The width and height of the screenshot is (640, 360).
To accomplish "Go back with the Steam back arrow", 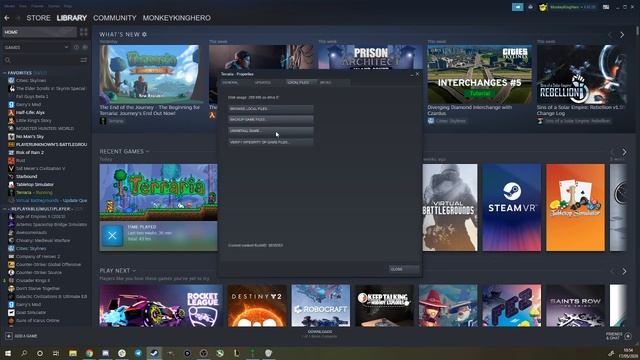I will coord(7,18).
